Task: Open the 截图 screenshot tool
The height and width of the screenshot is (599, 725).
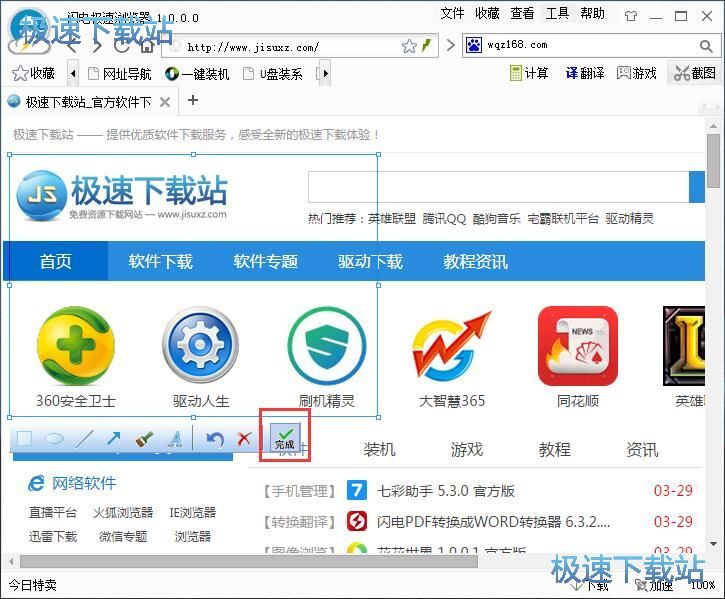Action: point(694,73)
